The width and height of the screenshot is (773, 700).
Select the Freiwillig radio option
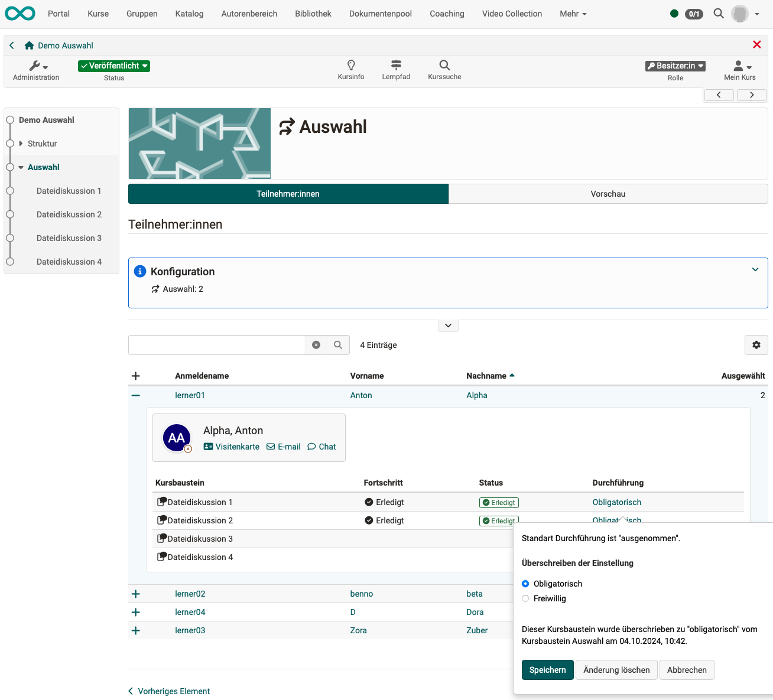[525, 598]
